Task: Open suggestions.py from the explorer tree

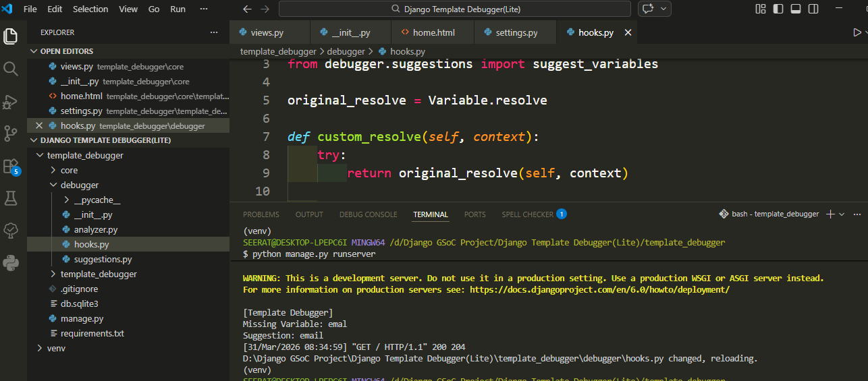Action: 103,260
